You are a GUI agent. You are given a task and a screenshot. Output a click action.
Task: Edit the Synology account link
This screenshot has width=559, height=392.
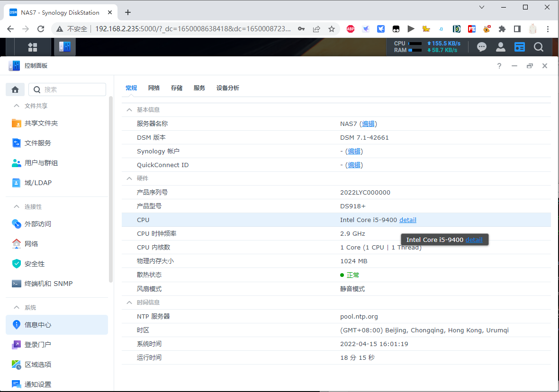click(354, 151)
